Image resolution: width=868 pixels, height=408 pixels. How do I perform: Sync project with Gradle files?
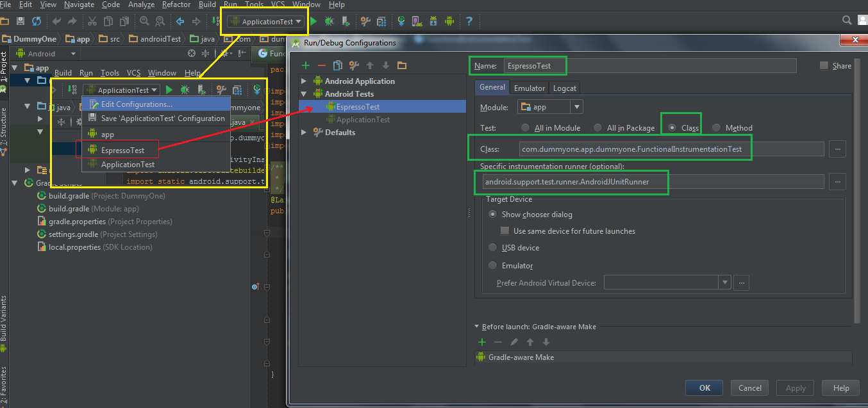[400, 21]
